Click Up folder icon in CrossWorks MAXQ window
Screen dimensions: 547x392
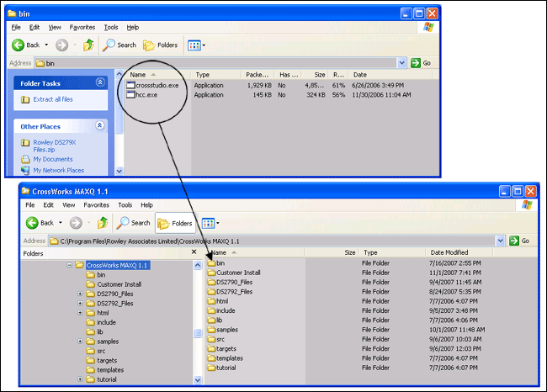click(103, 223)
